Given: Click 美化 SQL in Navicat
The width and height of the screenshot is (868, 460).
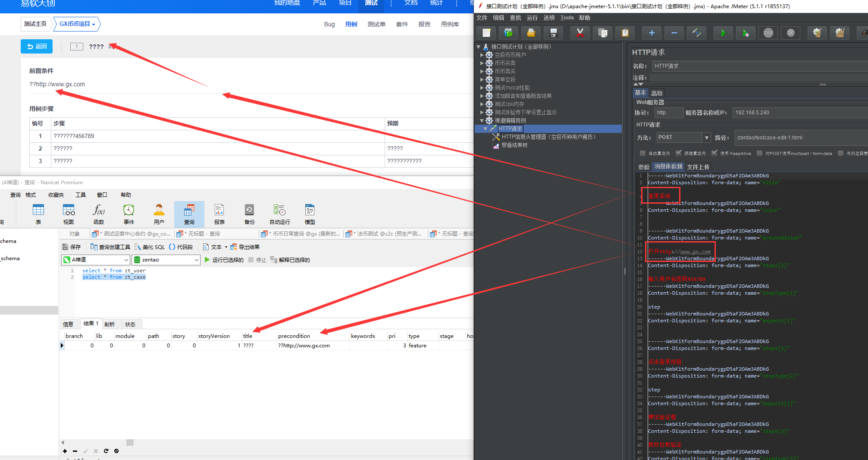Looking at the screenshot, I should click(x=149, y=247).
